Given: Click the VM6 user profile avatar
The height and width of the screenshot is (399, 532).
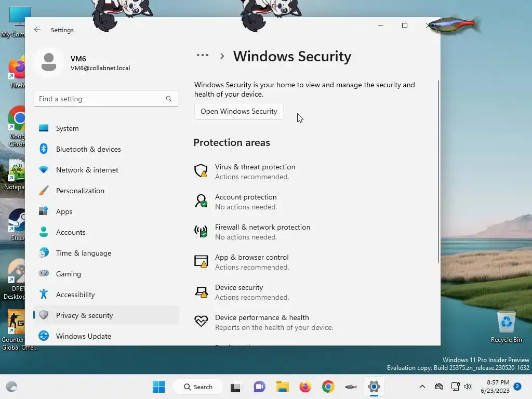Looking at the screenshot, I should pyautogui.click(x=49, y=62).
